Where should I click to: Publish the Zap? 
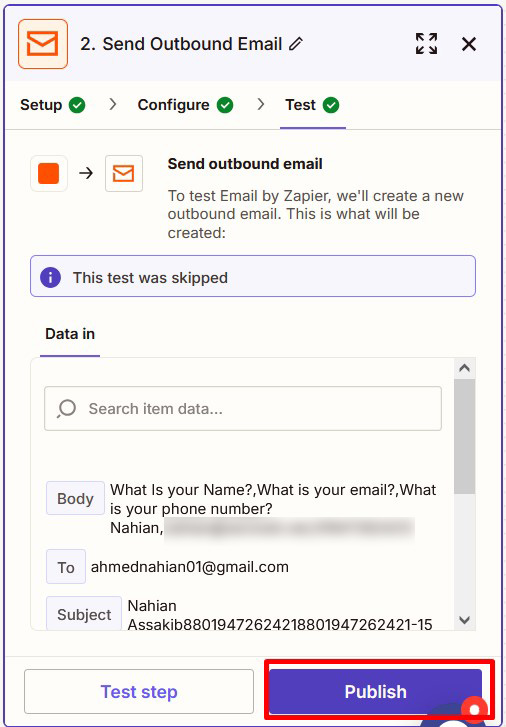coord(375,692)
